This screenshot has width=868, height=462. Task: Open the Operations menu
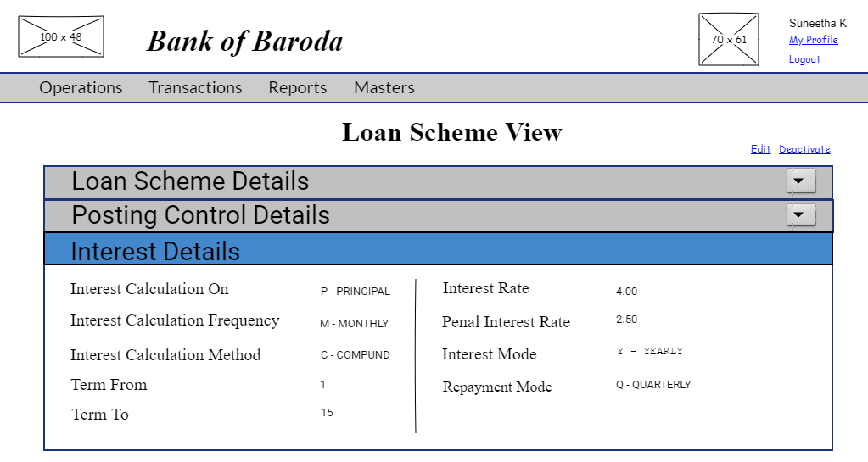point(81,87)
